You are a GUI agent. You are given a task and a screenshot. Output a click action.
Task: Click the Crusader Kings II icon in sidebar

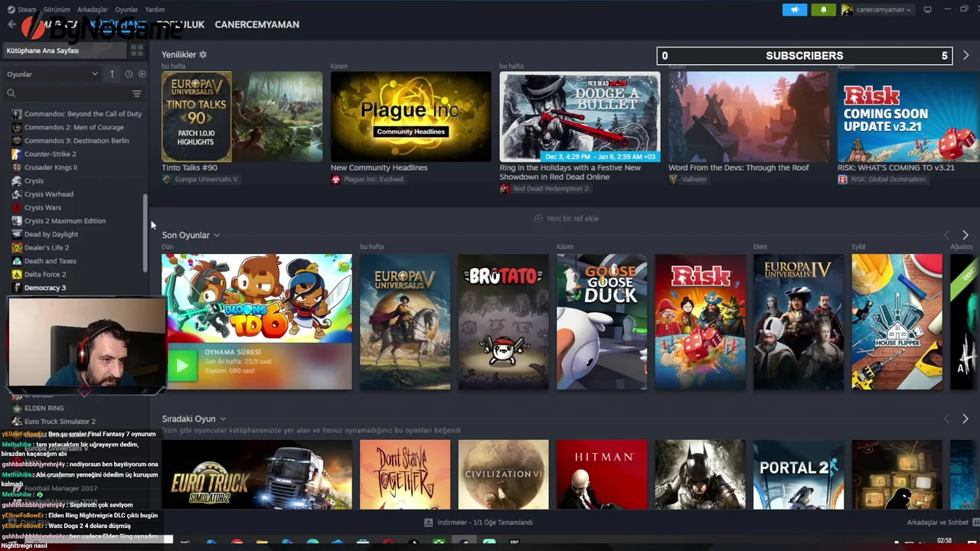[17, 168]
